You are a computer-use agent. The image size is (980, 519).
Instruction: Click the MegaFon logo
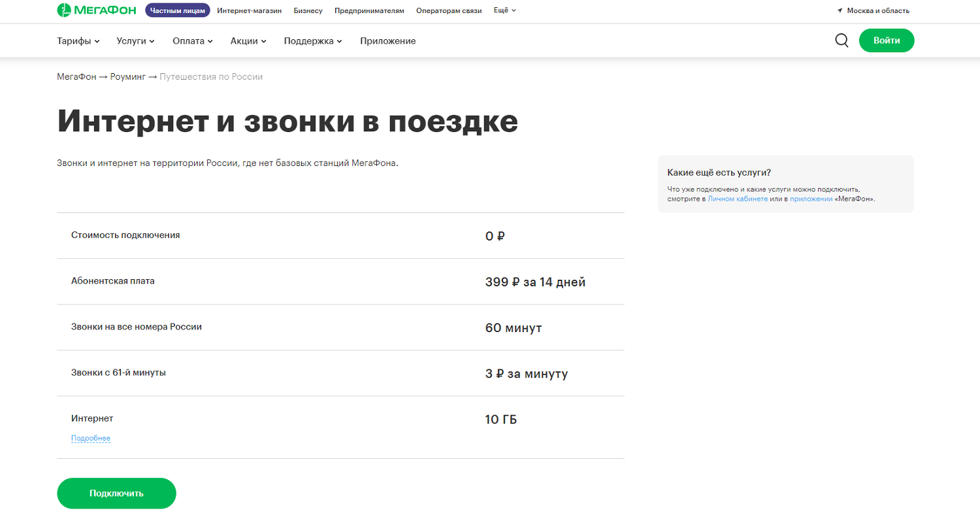(x=97, y=10)
